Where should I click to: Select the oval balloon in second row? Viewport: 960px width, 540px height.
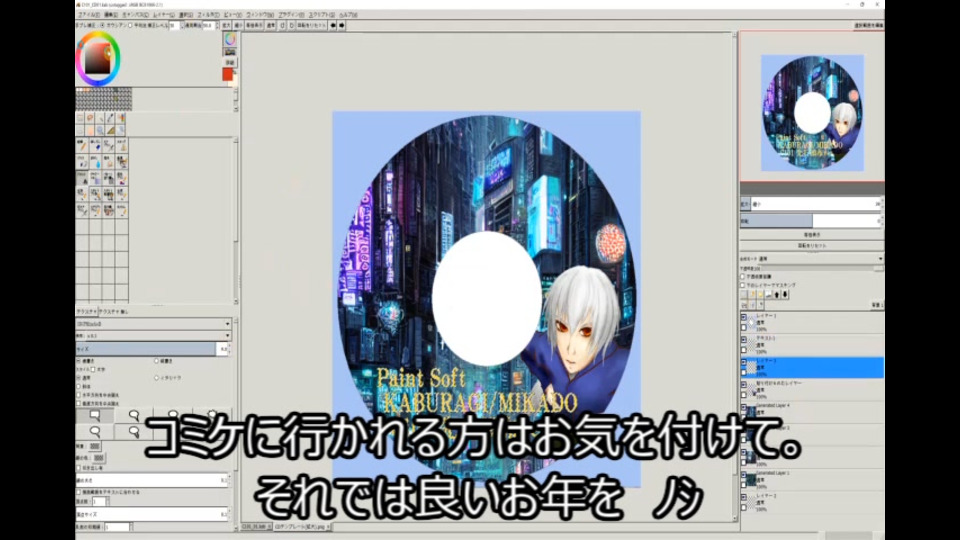tap(94, 432)
